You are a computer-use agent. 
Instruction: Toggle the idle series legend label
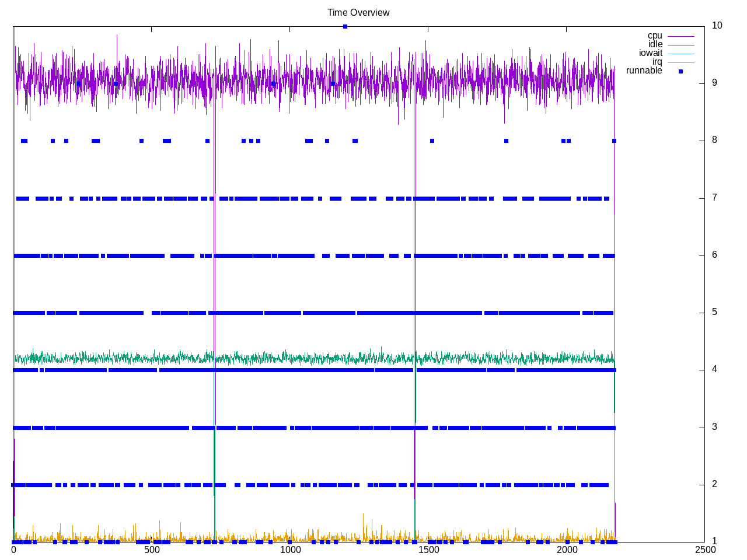click(655, 44)
